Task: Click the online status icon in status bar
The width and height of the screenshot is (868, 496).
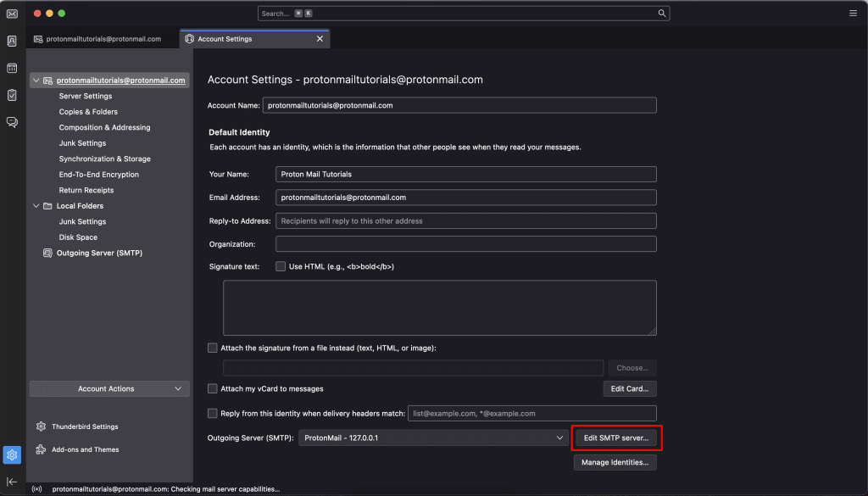Action: pos(37,489)
